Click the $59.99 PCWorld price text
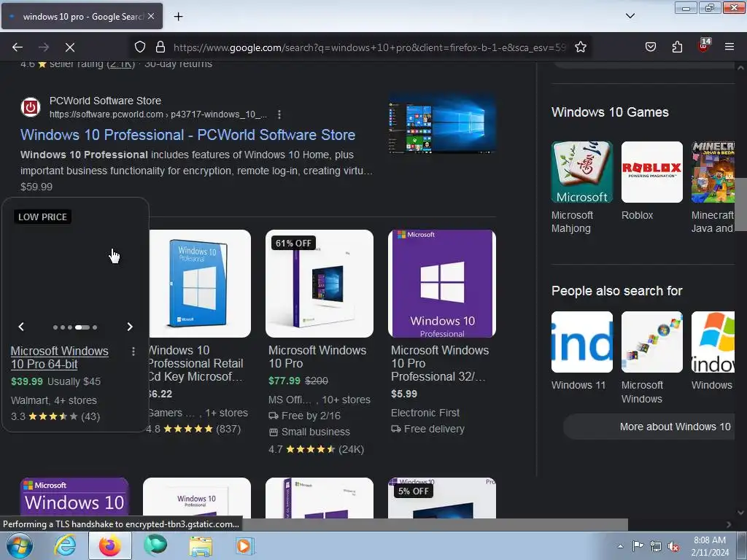747x560 pixels. [x=36, y=187]
